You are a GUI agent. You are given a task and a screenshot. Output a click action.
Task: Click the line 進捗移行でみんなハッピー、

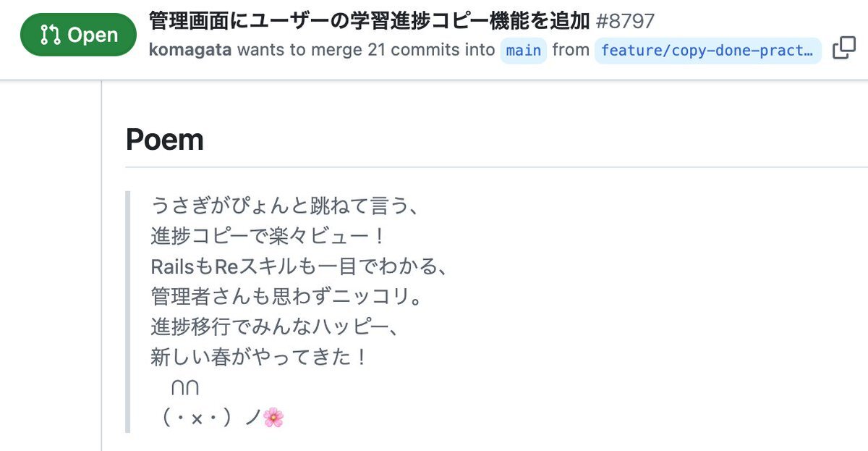coord(275,327)
